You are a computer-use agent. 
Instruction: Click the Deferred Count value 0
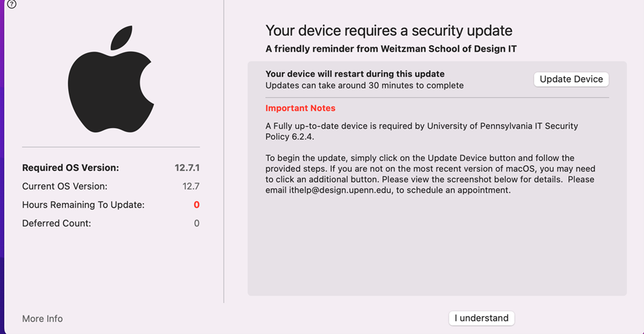coord(196,223)
